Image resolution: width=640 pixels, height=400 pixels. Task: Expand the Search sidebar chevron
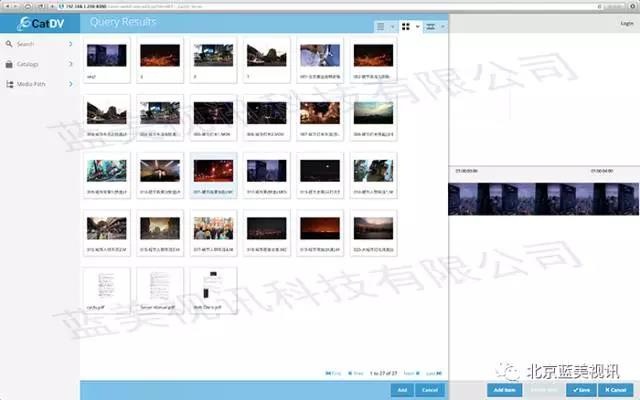tap(71, 44)
